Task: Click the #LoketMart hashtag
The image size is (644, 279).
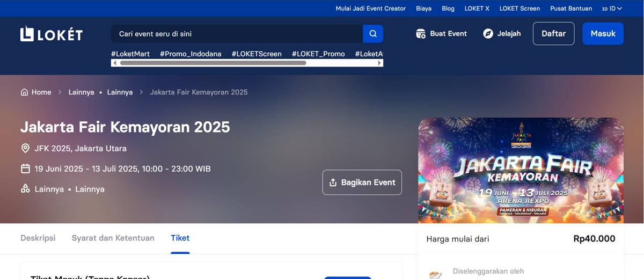Action: coord(130,54)
